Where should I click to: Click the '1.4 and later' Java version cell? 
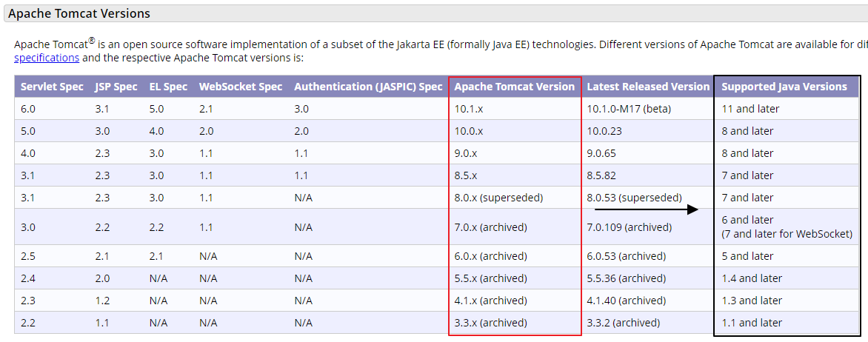pos(752,278)
